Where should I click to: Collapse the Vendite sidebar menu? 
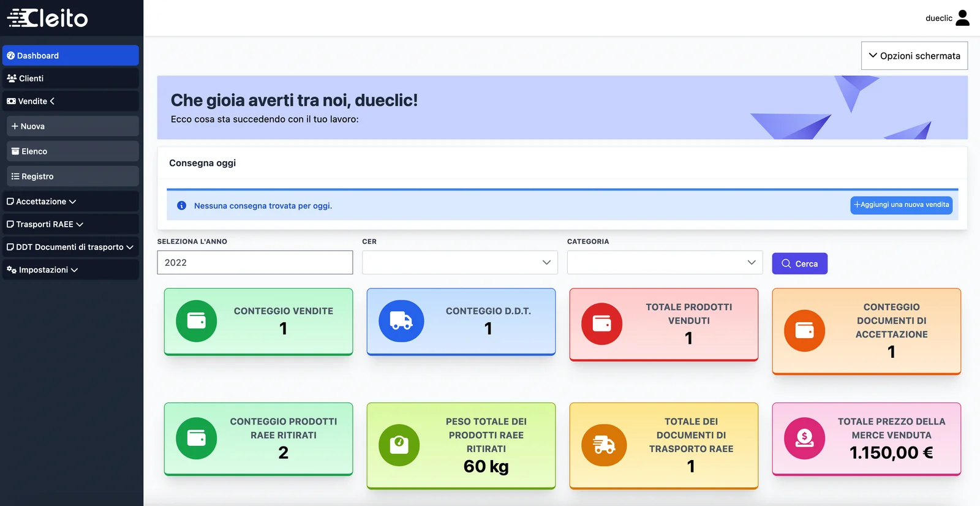point(70,101)
